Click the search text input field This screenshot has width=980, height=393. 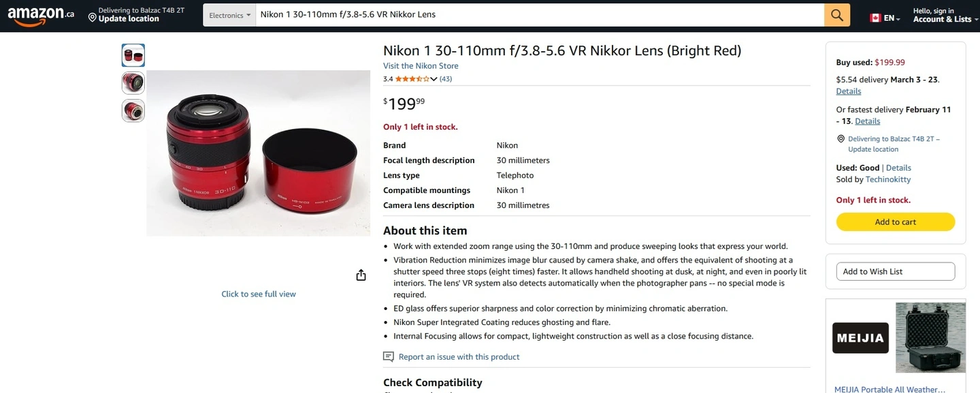click(x=540, y=15)
